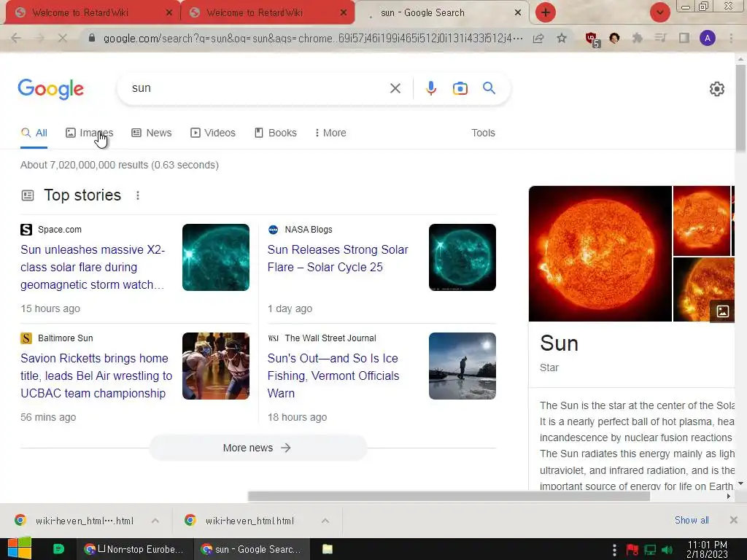Screen dimensions: 747x560
Task: Clear the search box with the X
Action: (395, 88)
